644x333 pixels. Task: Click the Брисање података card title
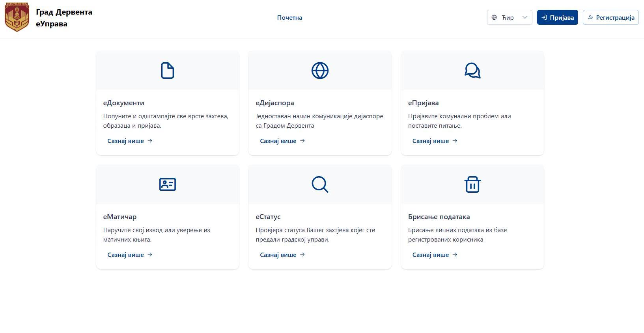[x=439, y=217]
